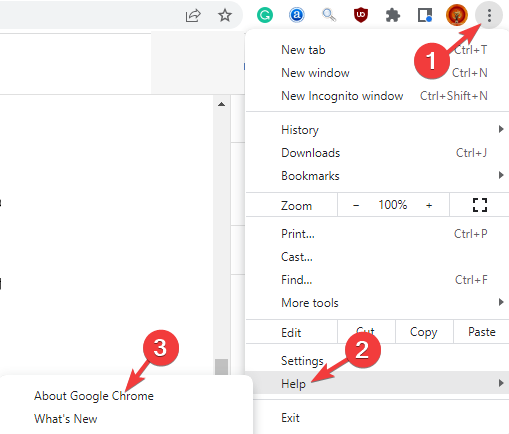This screenshot has width=509, height=434.
Task: Open Downloads from the menu
Action: pos(377,153)
